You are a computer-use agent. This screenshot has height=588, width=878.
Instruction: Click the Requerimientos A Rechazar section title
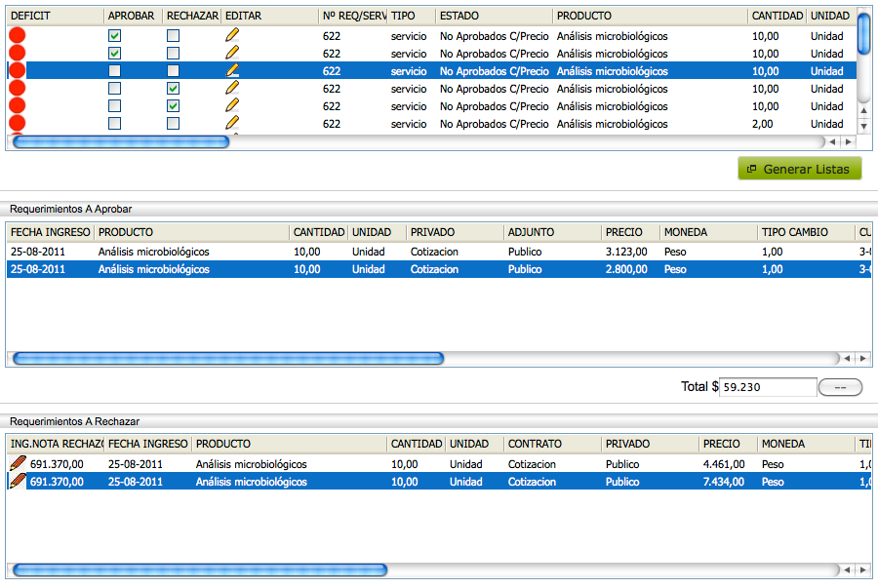pyautogui.click(x=74, y=421)
